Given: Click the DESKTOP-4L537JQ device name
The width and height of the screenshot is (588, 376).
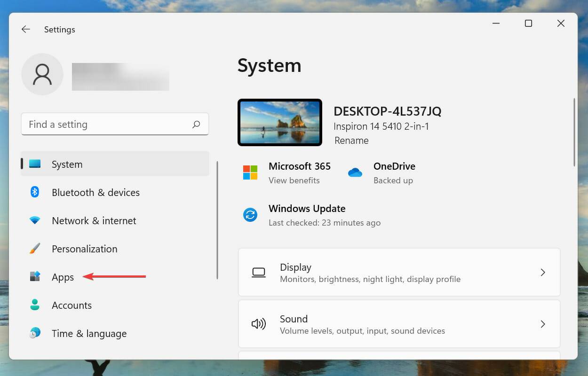Looking at the screenshot, I should click(388, 111).
